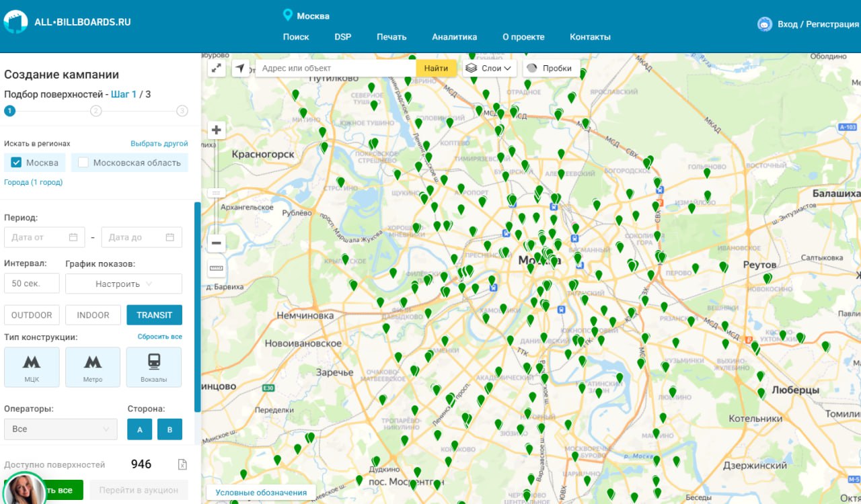861x504 pixels.
Task: Check the Московская область checkbox
Action: coord(83,163)
